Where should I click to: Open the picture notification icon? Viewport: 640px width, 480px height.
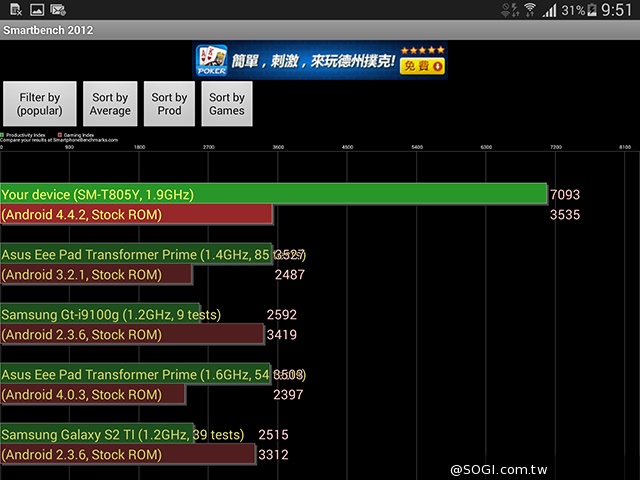[36, 10]
